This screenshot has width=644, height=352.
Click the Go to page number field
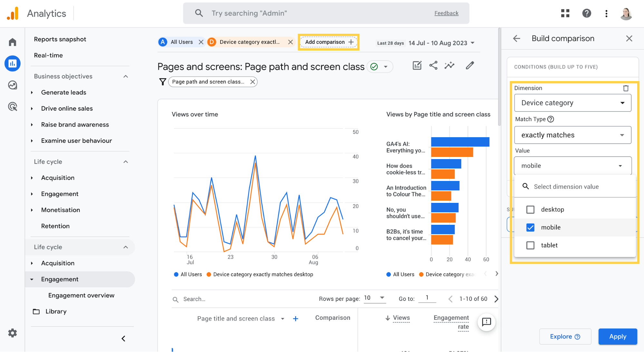click(427, 299)
